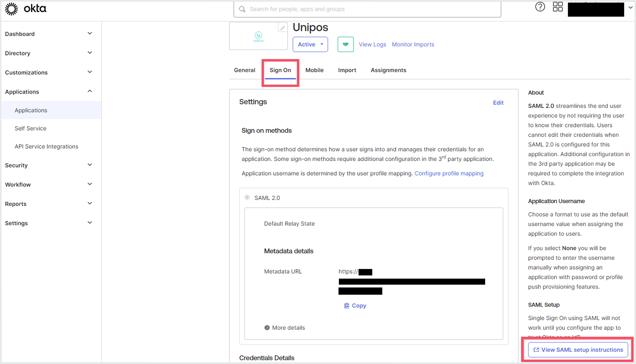Click the Reports sidebar label
The image size is (636, 364).
pos(16,204)
